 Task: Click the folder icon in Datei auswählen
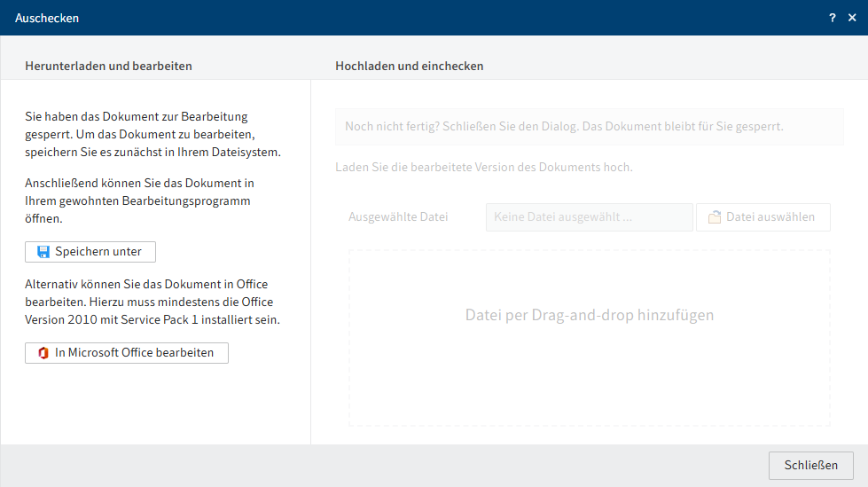(x=715, y=217)
